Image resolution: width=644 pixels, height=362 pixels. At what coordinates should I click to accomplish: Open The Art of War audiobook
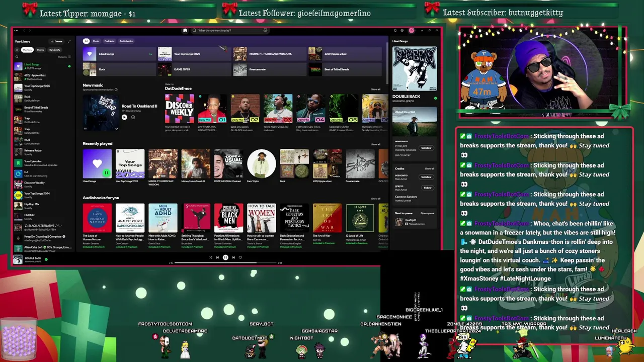coord(327,225)
